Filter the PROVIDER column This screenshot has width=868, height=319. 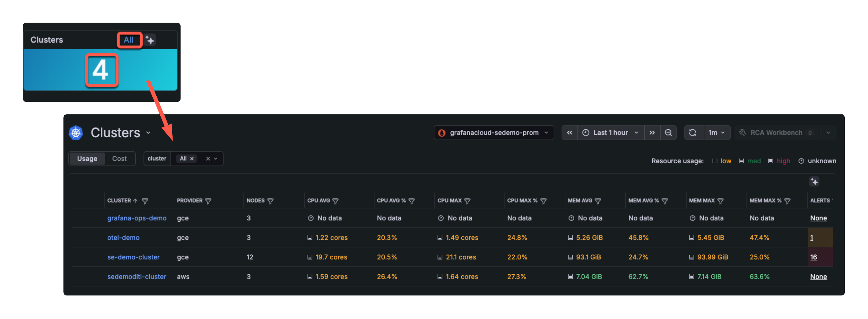[208, 201]
